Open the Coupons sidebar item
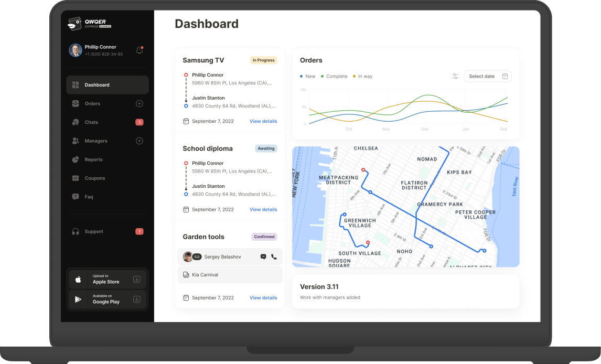 95,178
